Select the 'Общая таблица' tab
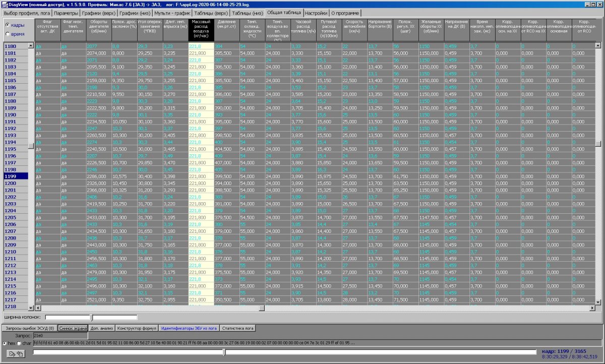The height and width of the screenshot is (364, 605). pyautogui.click(x=284, y=12)
